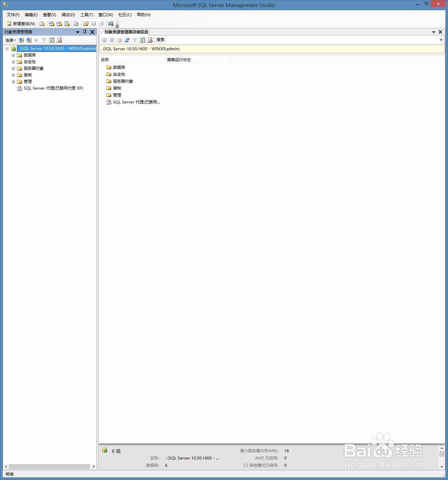Open the Activity Monitor icon
448x480 pixels.
coord(111,24)
